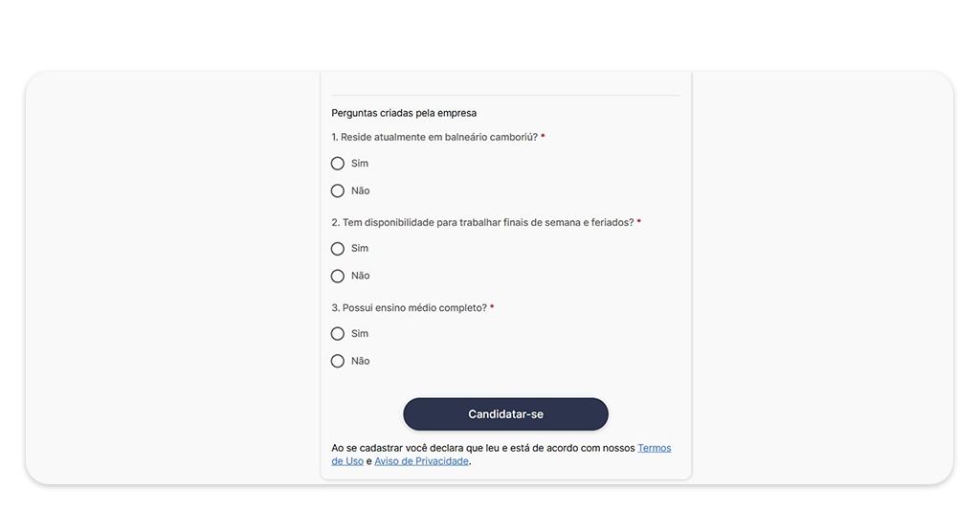Mark the "Sim" radio circle for ensino médio completo
Screen dimensions: 980x513
pyautogui.click(x=338, y=334)
